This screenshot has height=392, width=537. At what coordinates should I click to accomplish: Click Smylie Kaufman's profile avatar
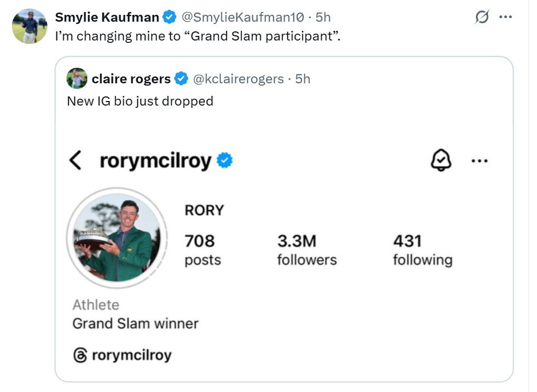(x=30, y=26)
